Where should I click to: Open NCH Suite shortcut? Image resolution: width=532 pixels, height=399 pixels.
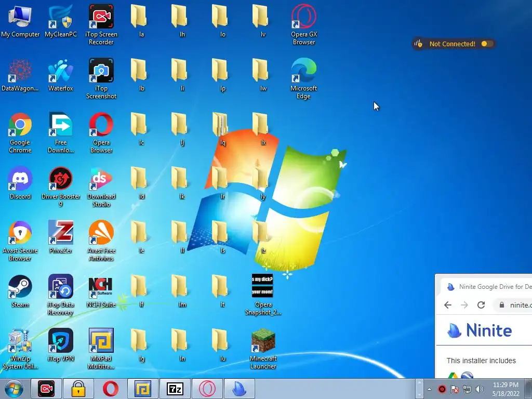click(x=101, y=291)
